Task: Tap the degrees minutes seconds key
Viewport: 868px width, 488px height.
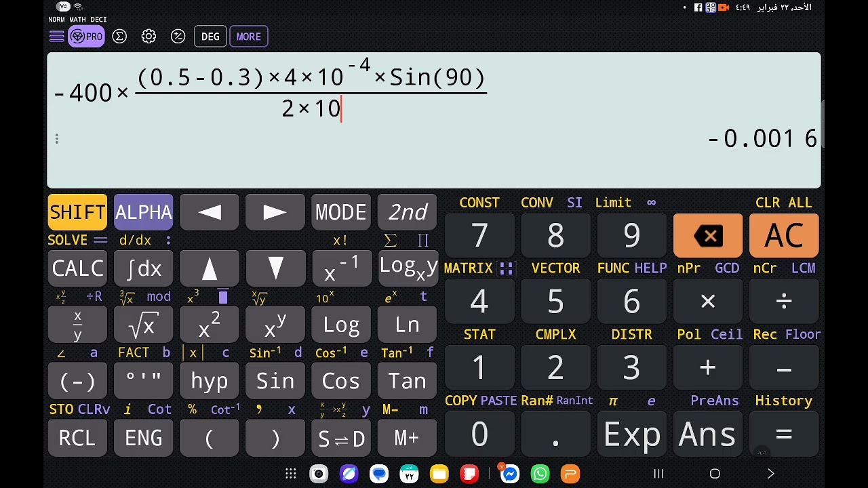Action: pos(143,382)
